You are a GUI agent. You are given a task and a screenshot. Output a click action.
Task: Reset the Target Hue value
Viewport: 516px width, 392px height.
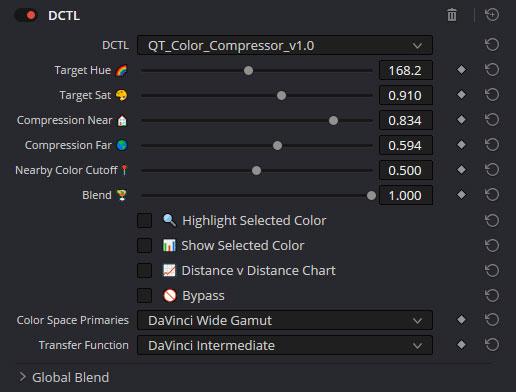pos(492,70)
